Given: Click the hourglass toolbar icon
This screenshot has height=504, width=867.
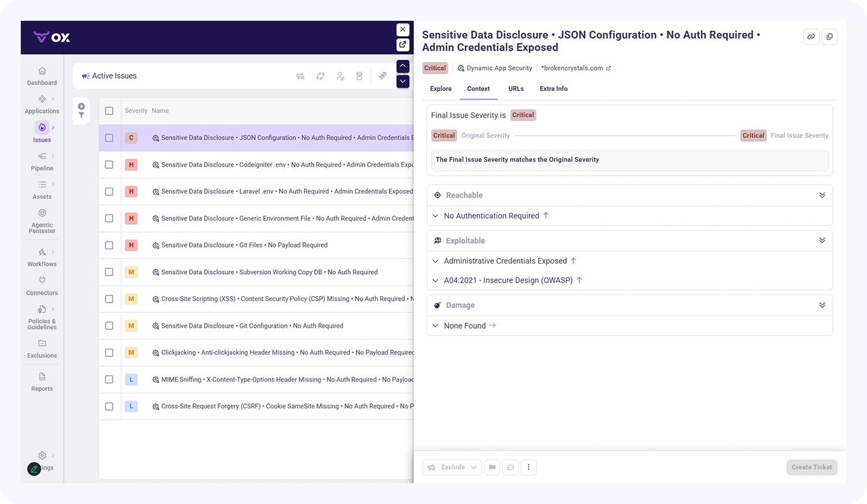Looking at the screenshot, I should (359, 76).
